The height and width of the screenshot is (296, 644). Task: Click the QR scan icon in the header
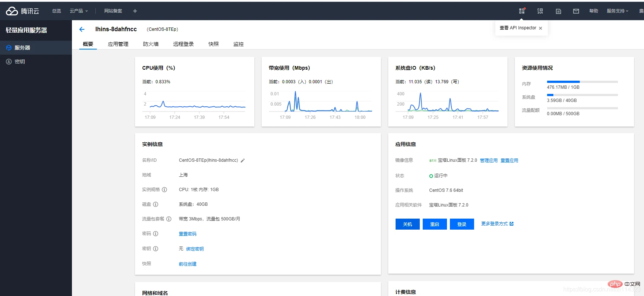coord(540,11)
